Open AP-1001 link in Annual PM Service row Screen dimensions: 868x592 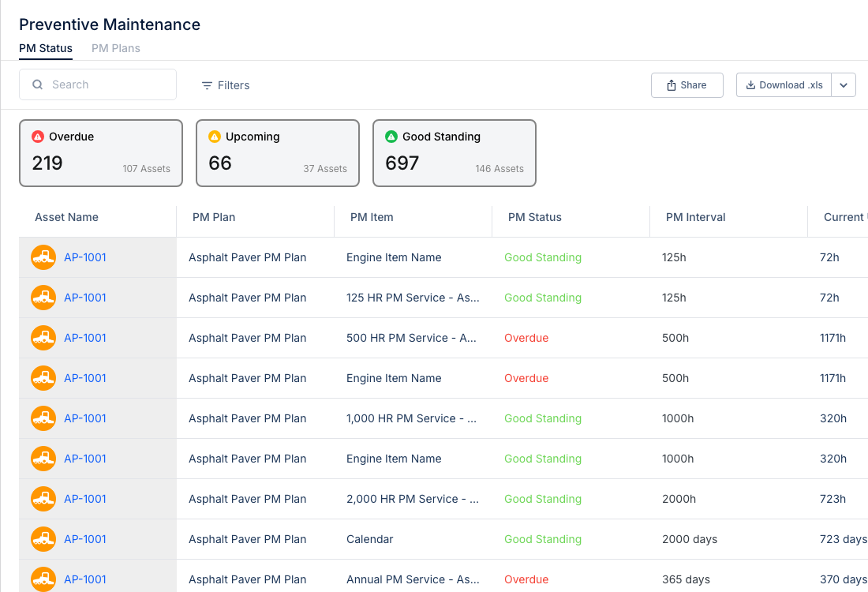pos(84,579)
